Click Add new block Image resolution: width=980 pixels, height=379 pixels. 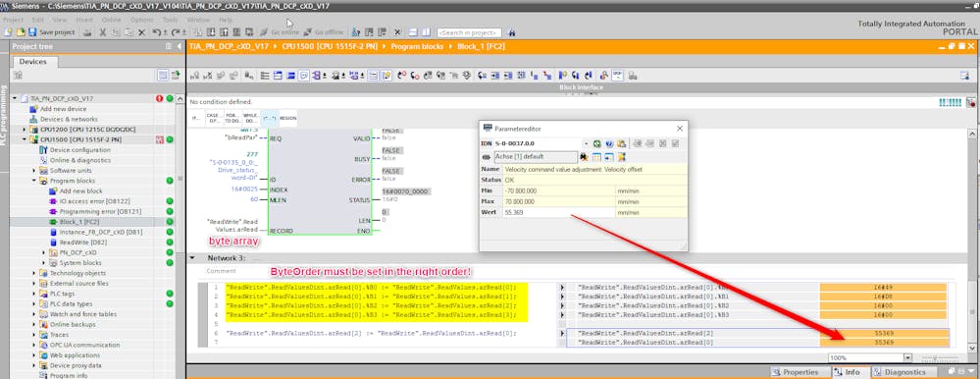click(80, 190)
